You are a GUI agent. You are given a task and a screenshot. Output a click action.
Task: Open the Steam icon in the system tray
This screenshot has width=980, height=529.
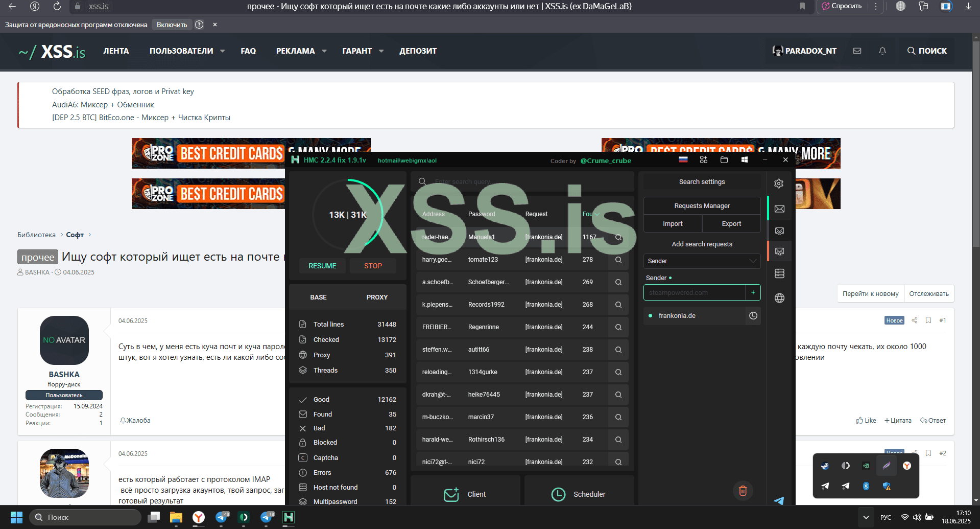click(825, 466)
